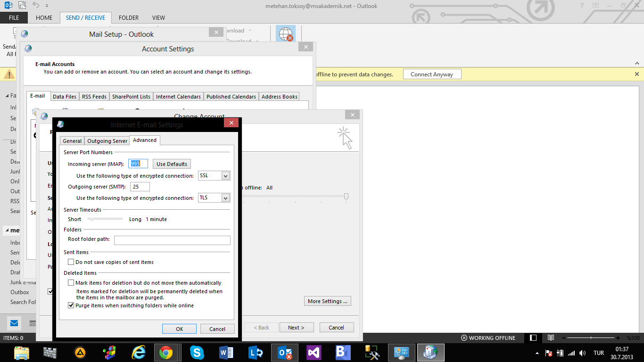Open Microsoft Word from the taskbar
This screenshot has height=362, width=644.
point(226,353)
